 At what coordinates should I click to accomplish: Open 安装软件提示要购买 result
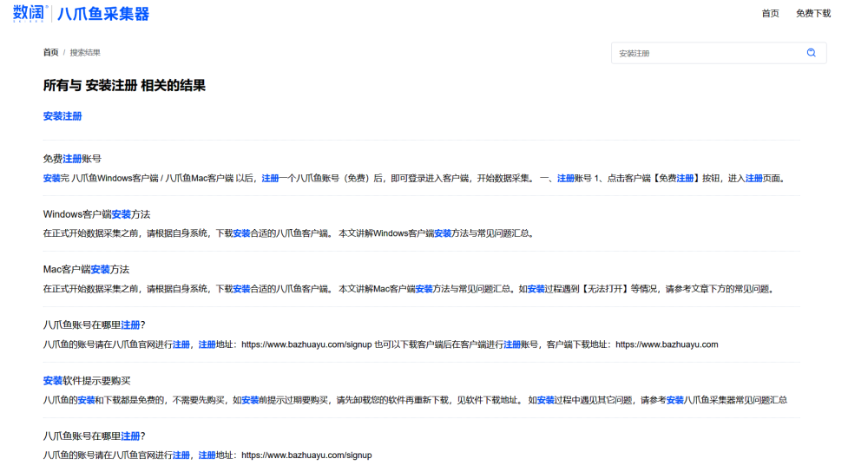tap(87, 381)
